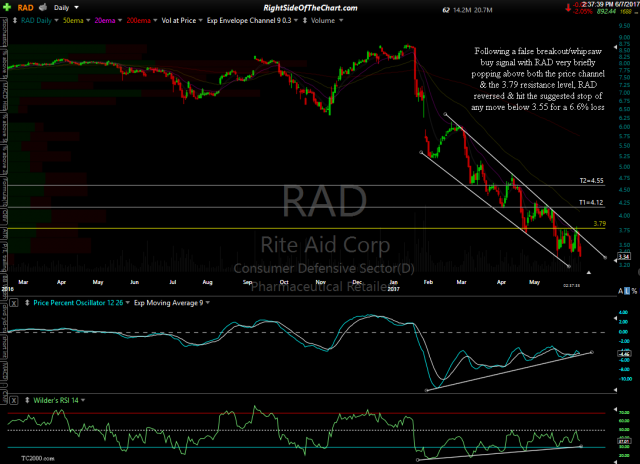Click the 20.7M average volume value
This screenshot has width=640, height=464.
pos(483,10)
